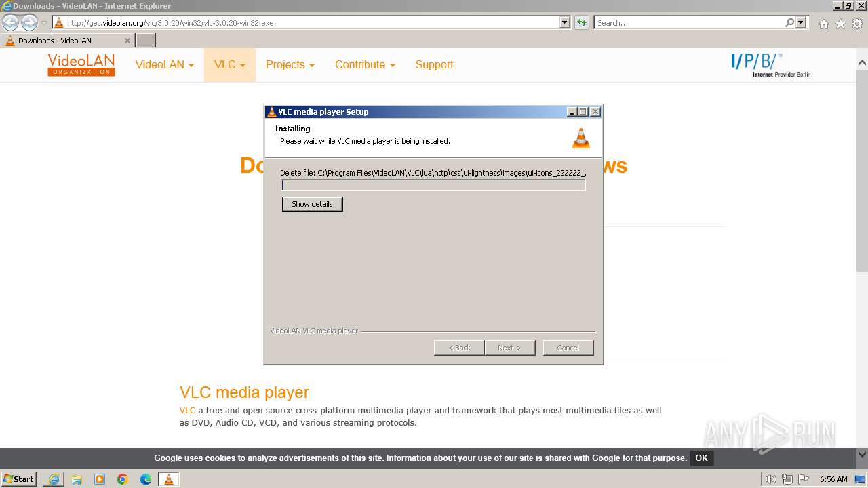Expand the Contribute navigation menu

(x=365, y=65)
